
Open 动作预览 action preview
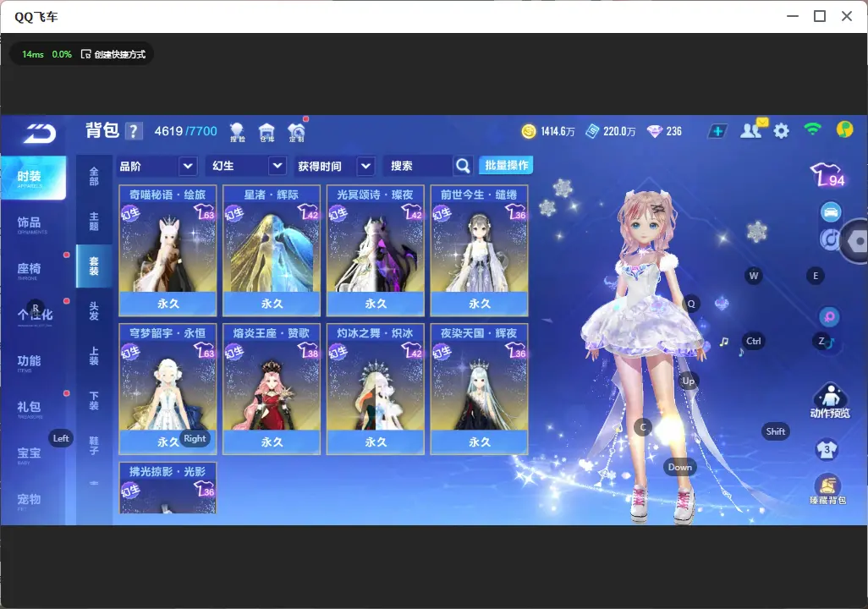coord(830,401)
